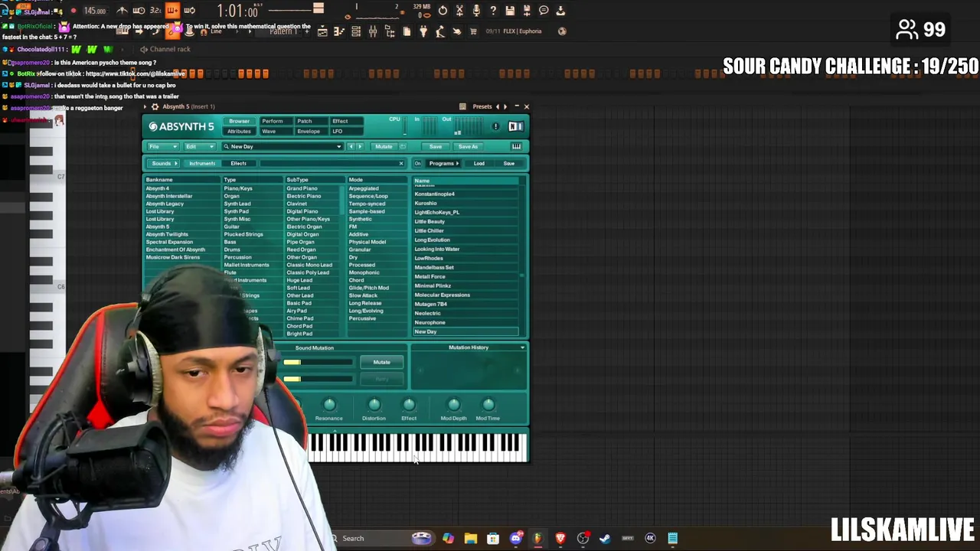This screenshot has width=980, height=551.
Task: Toggle FL Studio record button
Action: (73, 11)
